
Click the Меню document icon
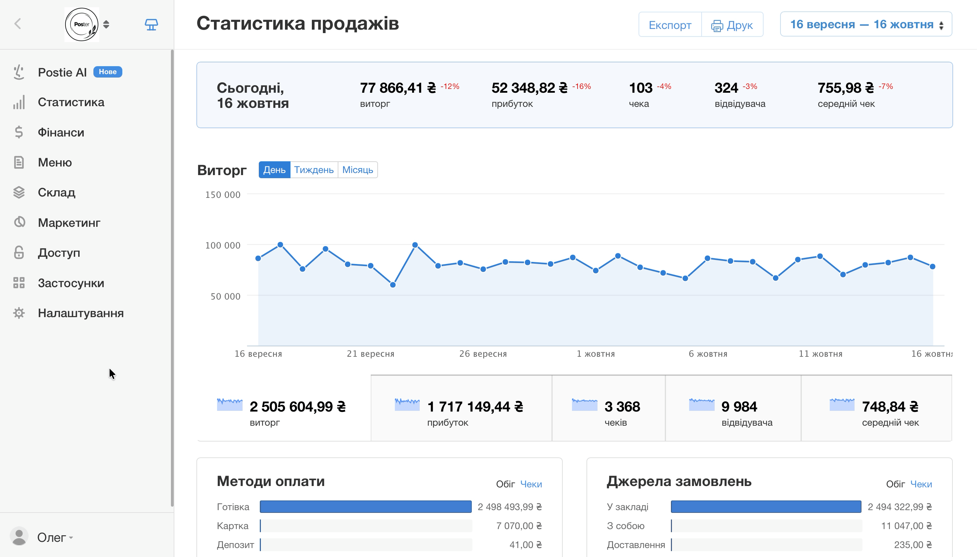click(19, 163)
